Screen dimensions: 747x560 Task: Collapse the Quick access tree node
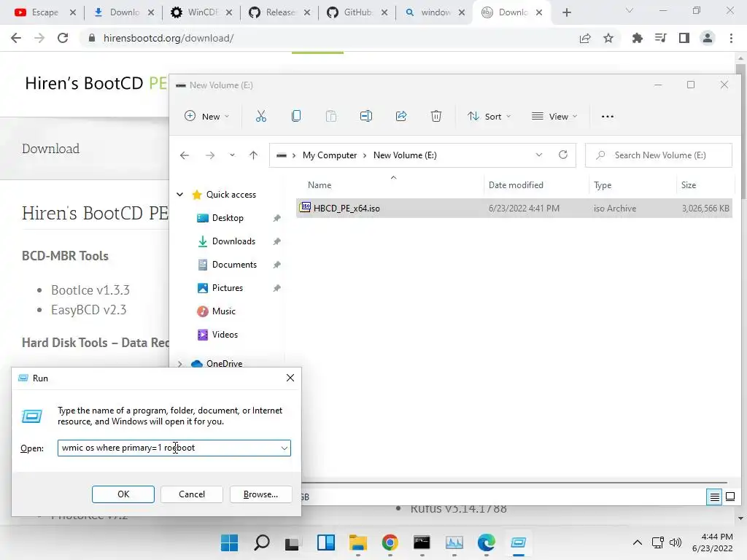click(180, 194)
